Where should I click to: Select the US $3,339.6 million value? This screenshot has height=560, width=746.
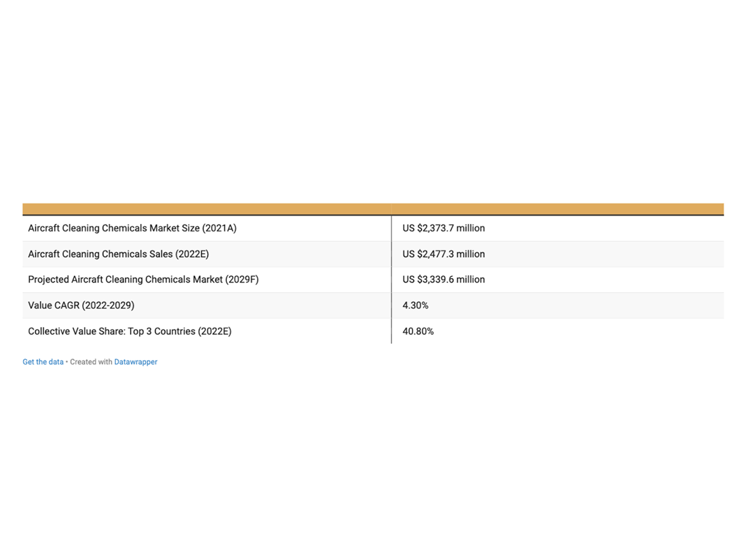(443, 279)
